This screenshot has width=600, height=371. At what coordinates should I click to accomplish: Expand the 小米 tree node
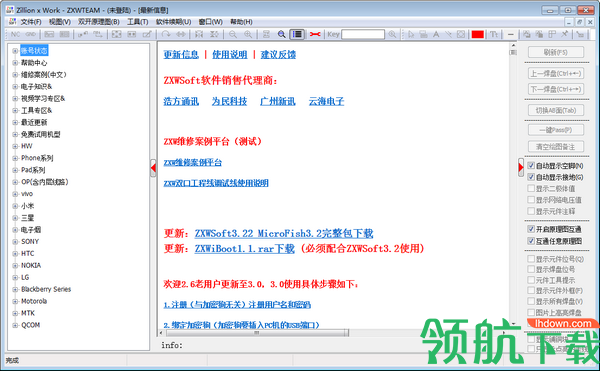point(15,206)
